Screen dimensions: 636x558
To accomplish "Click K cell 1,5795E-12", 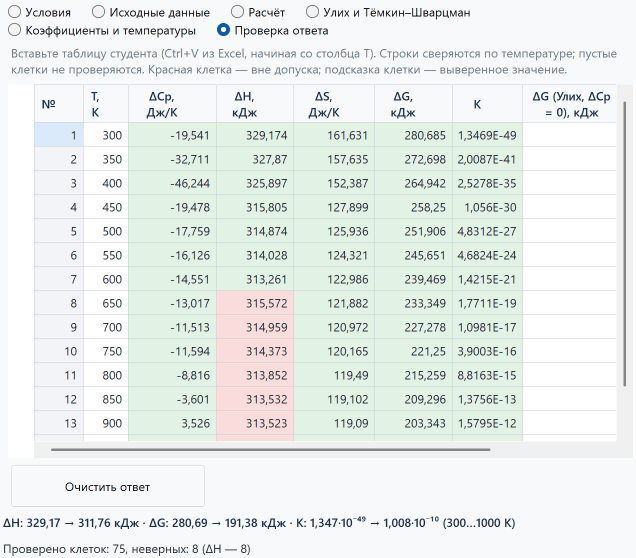I will (487, 423).
